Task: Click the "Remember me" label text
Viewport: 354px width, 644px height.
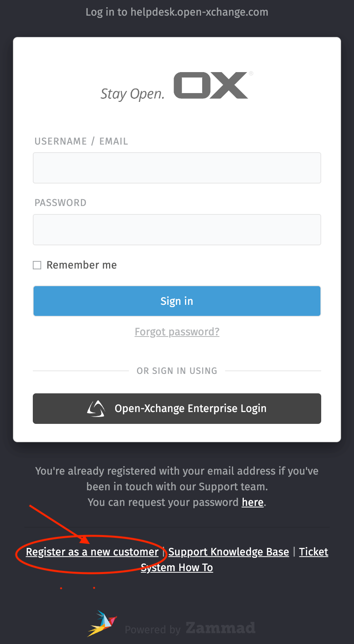Action: point(82,265)
